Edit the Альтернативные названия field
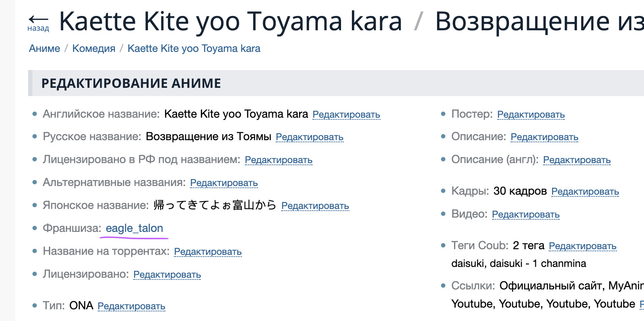 [x=224, y=183]
